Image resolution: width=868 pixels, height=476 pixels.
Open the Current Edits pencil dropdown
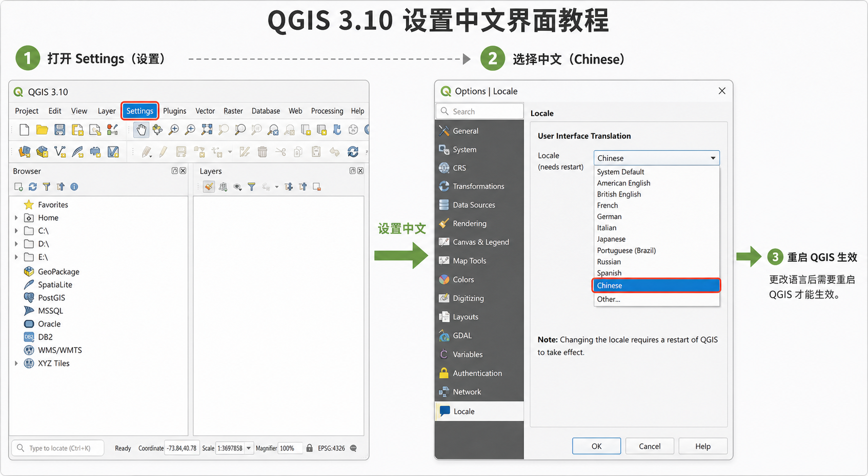click(147, 152)
